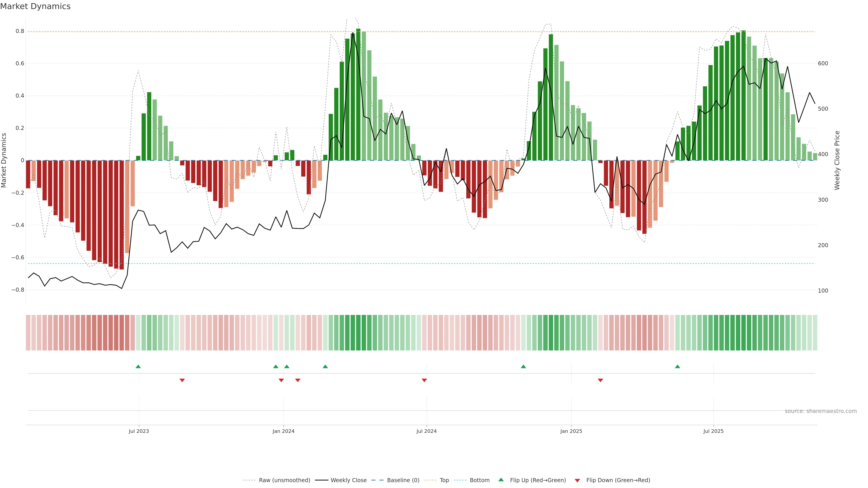Click the source: sharemaestro.com text
The height and width of the screenshot is (488, 868).
tap(821, 411)
